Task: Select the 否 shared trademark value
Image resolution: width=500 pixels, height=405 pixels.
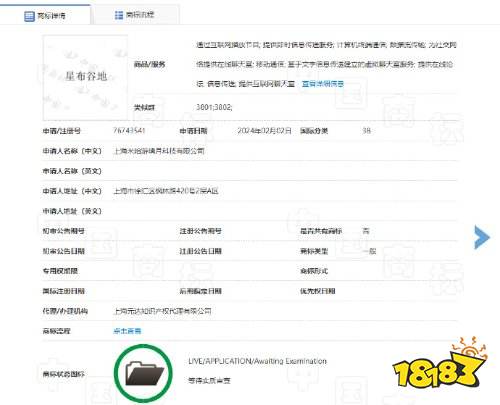Action: click(366, 231)
